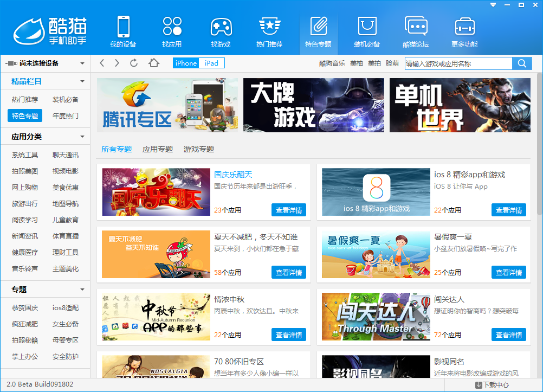Open the 找游戏 gamepad icon

tap(221, 27)
